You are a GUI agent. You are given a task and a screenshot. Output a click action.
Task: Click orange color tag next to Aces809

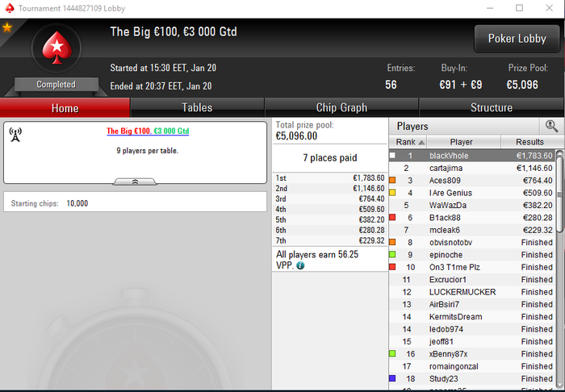[392, 181]
